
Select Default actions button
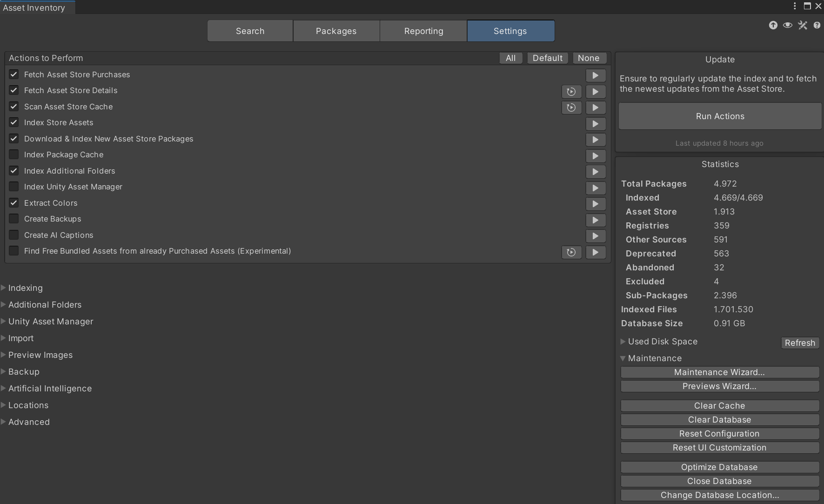coord(547,58)
